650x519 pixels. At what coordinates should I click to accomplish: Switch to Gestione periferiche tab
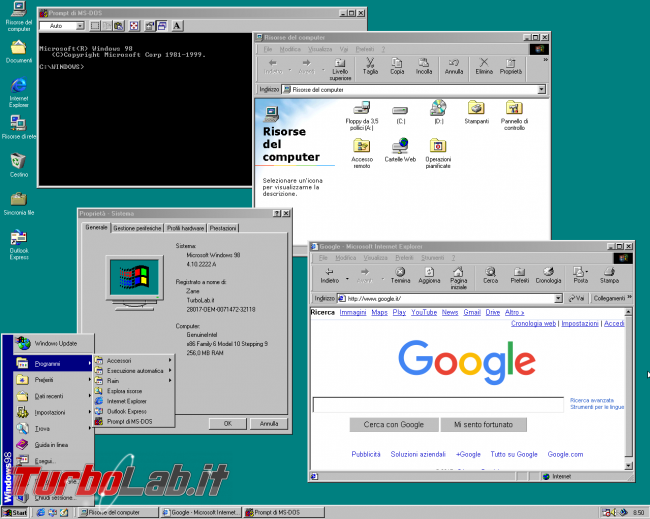[x=137, y=228]
